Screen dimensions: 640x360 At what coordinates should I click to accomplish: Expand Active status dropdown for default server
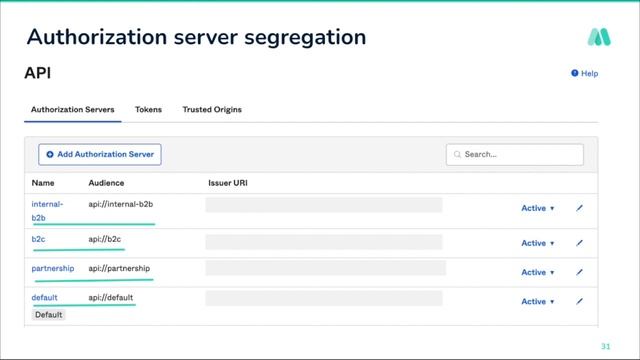(538, 302)
